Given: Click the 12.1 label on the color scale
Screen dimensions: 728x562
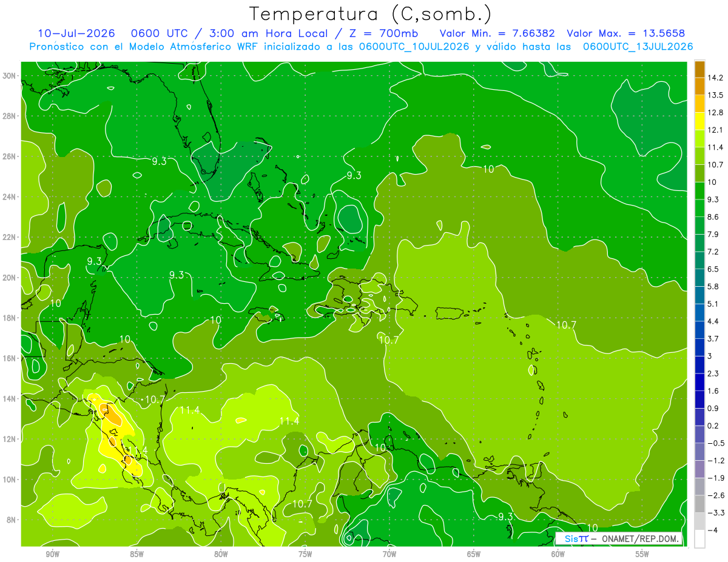Looking at the screenshot, I should [x=715, y=130].
